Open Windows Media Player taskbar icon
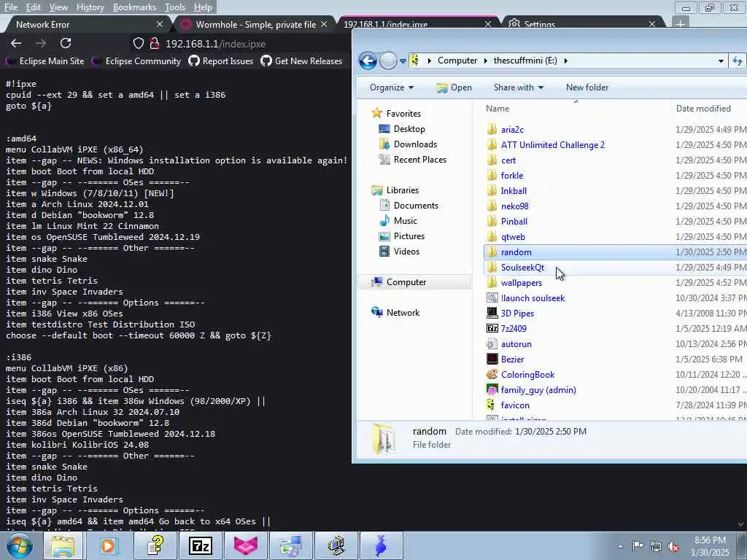 tap(108, 545)
